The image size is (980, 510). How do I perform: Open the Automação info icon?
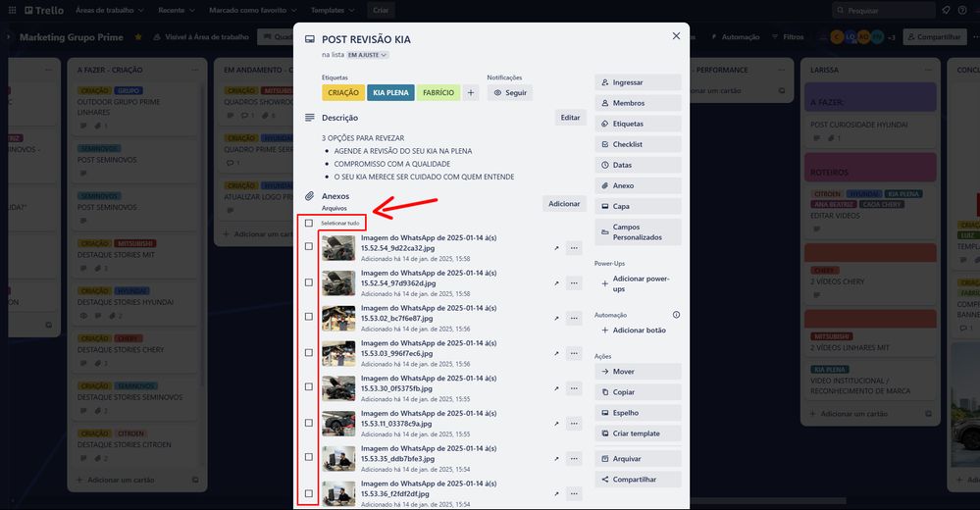click(676, 315)
